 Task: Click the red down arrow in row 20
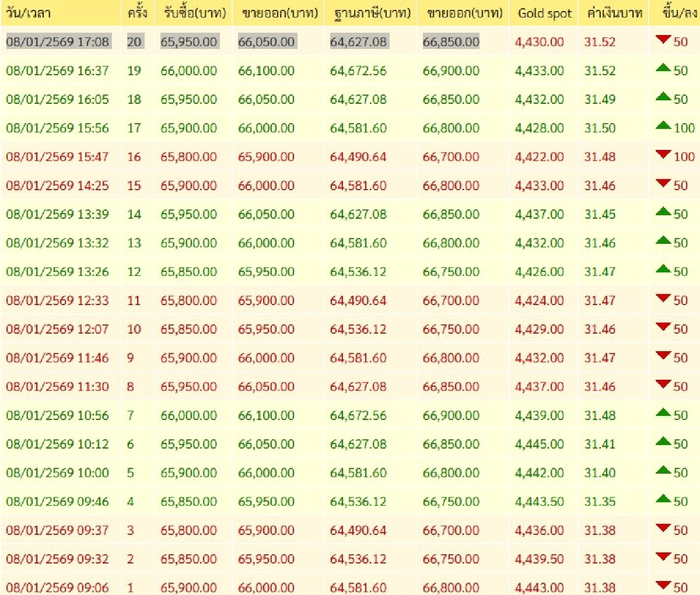coord(663,40)
